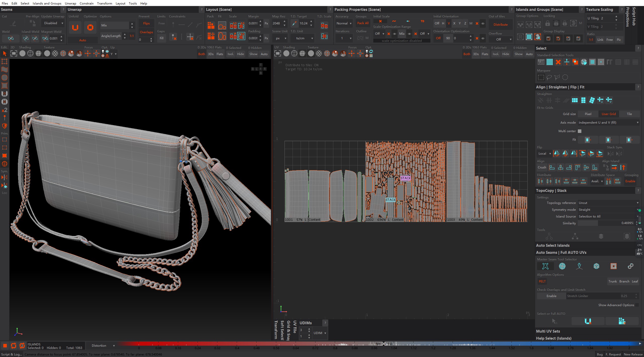Choose the circle marquee selection tool
The image size is (644, 357).
(x=565, y=77)
